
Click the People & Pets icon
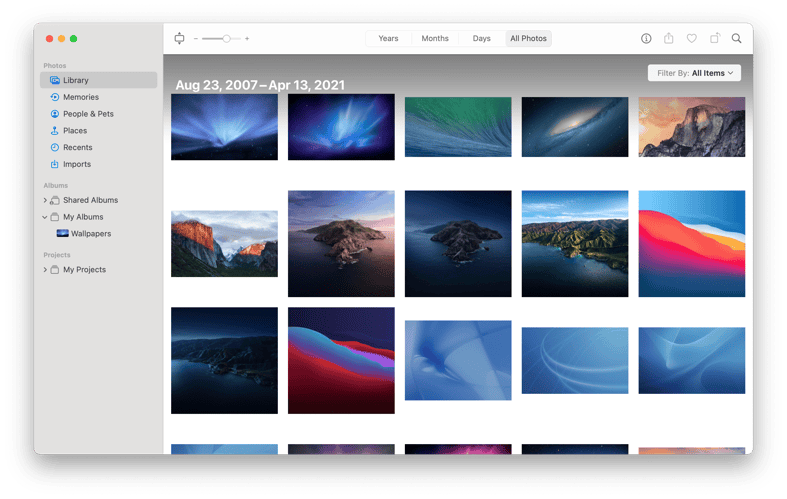[55, 114]
